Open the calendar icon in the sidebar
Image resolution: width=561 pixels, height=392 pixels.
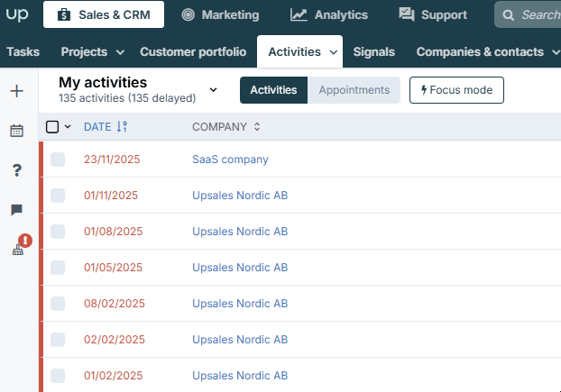(x=16, y=131)
